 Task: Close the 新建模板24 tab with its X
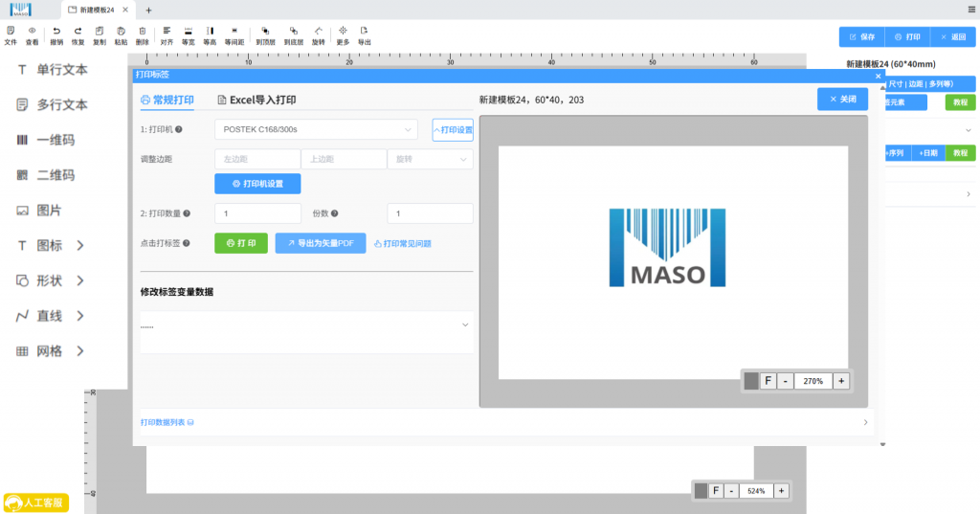point(125,10)
